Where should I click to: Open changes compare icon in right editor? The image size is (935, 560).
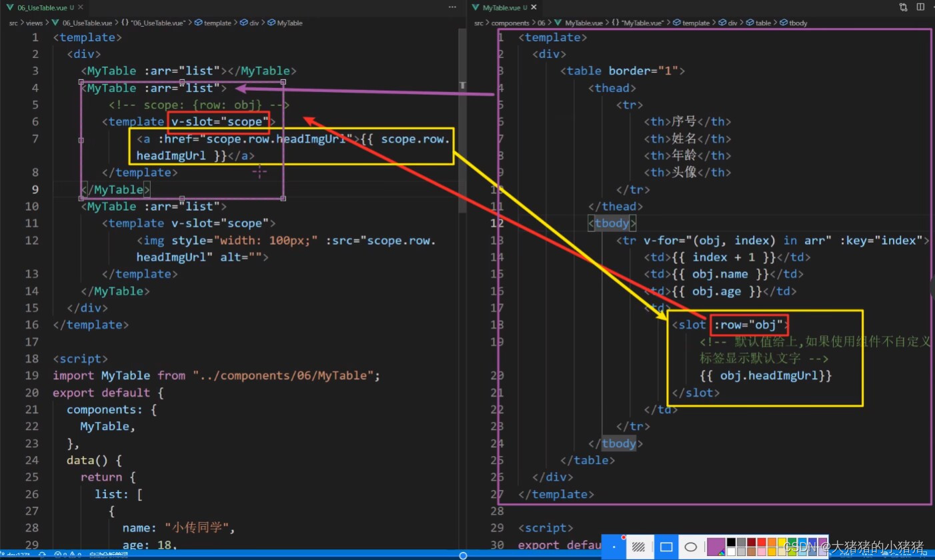coord(904,7)
